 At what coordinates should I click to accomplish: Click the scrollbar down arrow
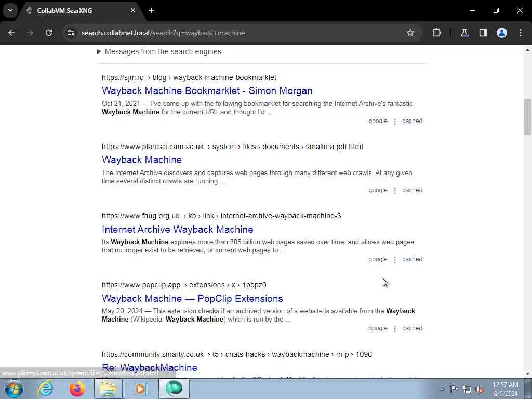point(527,374)
